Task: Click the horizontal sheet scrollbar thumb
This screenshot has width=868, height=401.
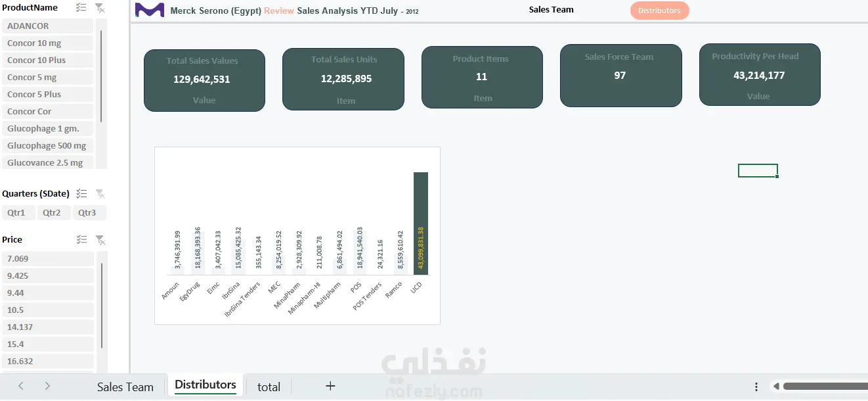Action: click(825, 387)
